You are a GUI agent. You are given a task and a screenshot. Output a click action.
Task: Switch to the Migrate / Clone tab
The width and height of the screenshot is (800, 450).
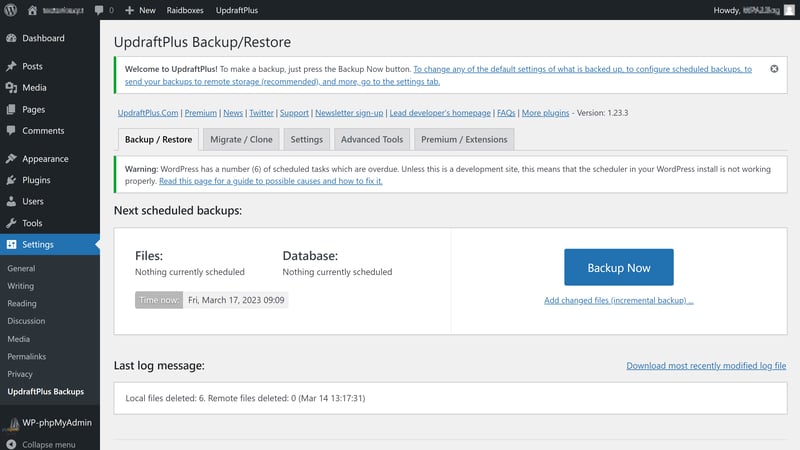240,140
